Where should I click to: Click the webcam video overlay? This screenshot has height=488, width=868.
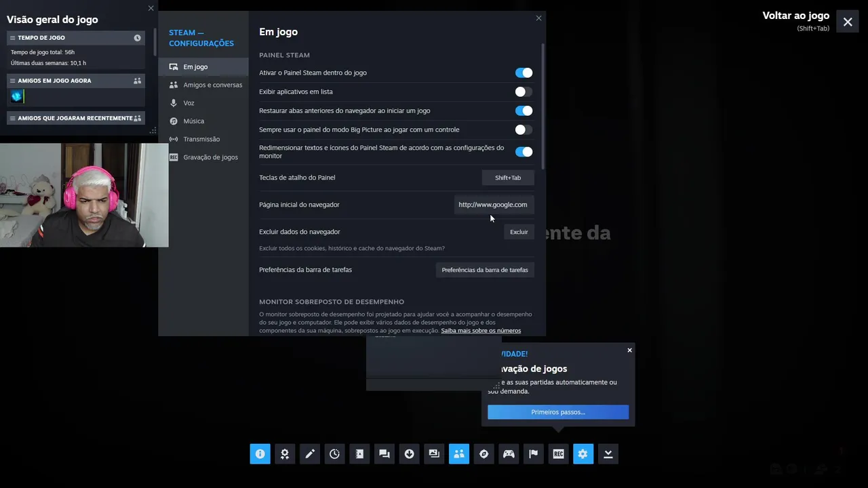tap(84, 195)
